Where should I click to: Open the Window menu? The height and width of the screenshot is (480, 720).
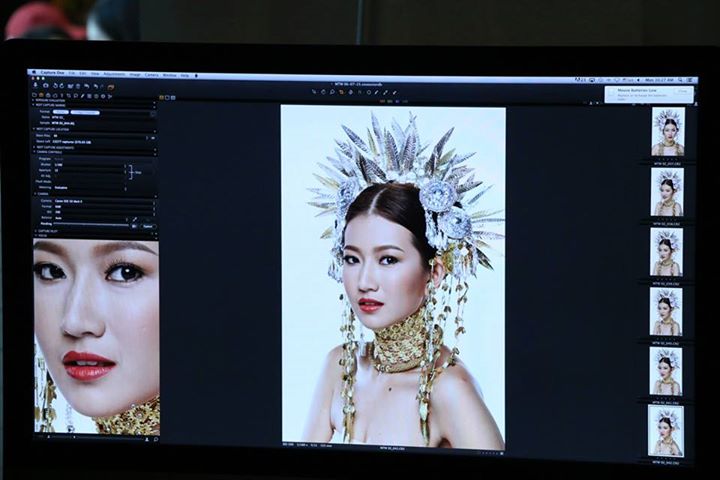(169, 75)
